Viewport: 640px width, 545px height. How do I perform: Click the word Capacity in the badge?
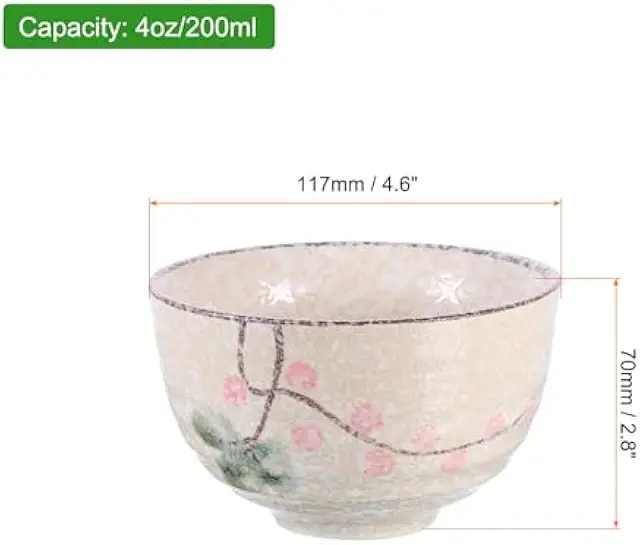(x=72, y=27)
